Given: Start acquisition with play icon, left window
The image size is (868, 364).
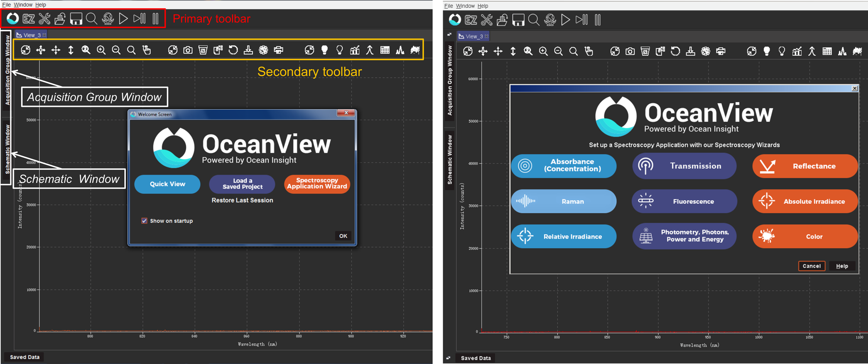Looking at the screenshot, I should 123,19.
